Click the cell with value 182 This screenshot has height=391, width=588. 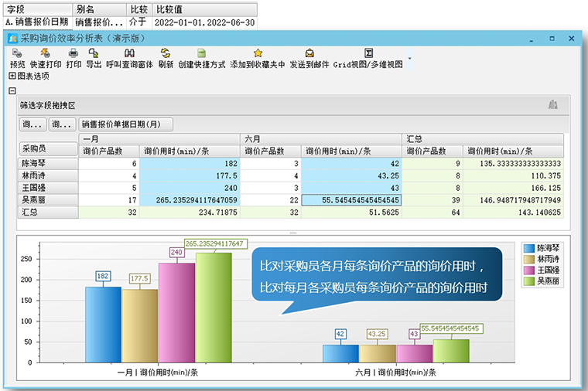[x=190, y=164]
